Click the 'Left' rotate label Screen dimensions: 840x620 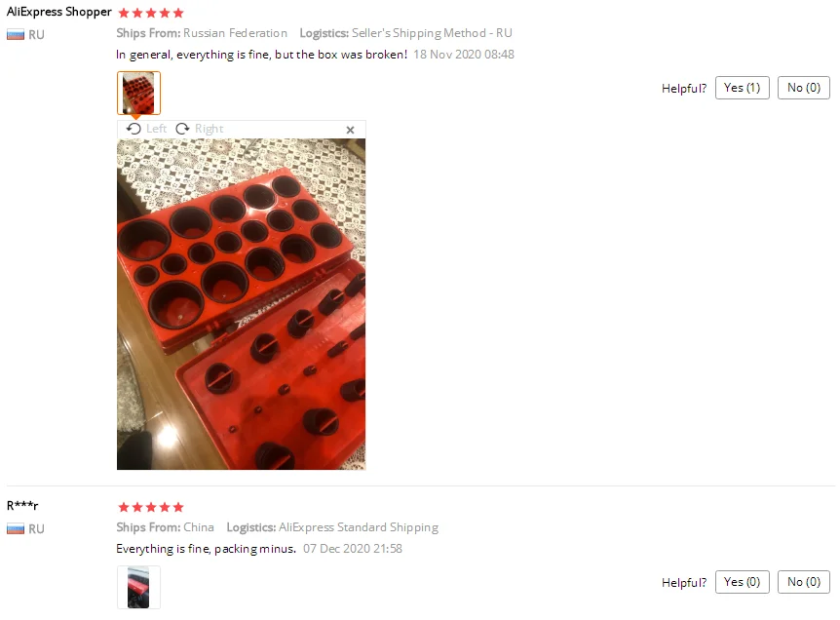pos(157,129)
